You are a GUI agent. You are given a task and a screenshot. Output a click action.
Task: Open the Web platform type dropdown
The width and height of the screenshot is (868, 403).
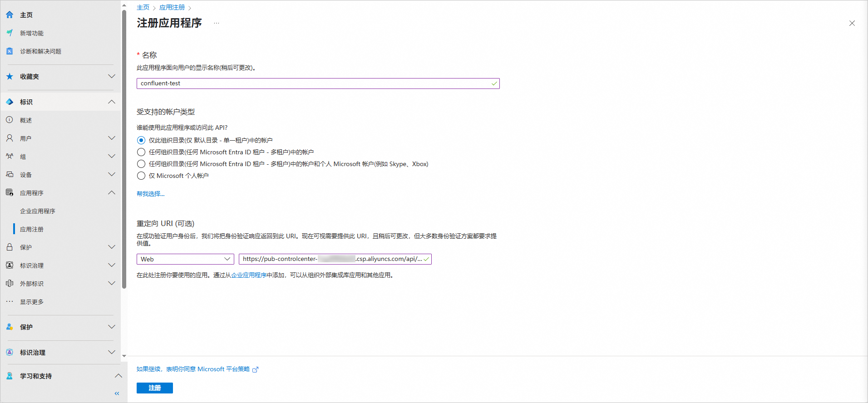(185, 259)
